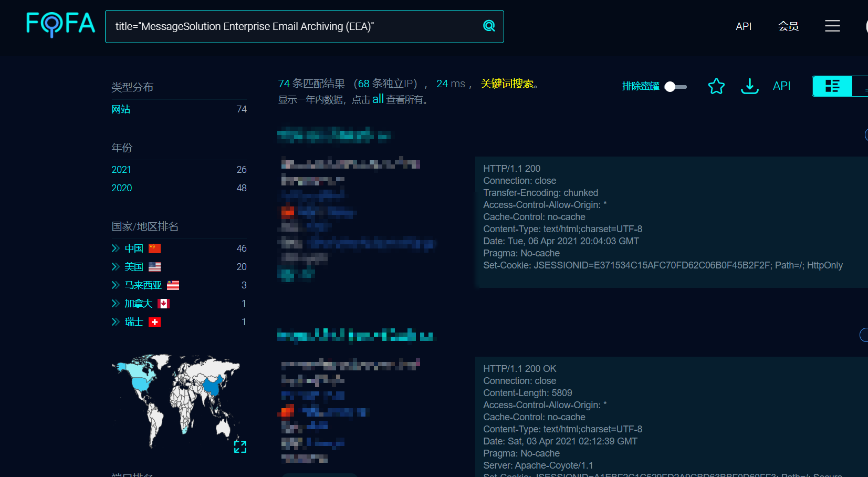Open the first result's blurred title link
This screenshot has height=477, width=868.
tap(334, 136)
